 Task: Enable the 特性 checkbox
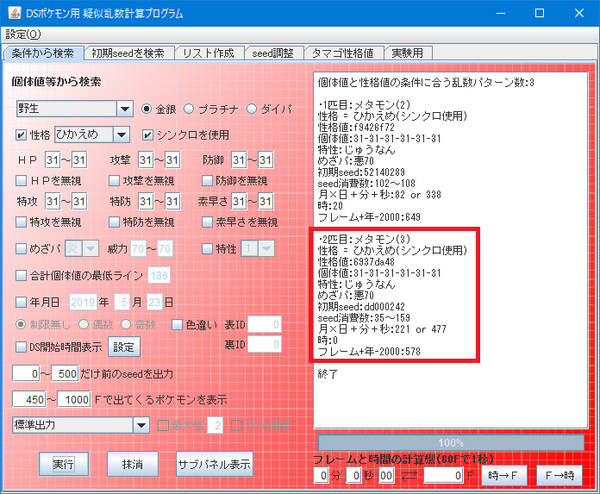coord(207,249)
